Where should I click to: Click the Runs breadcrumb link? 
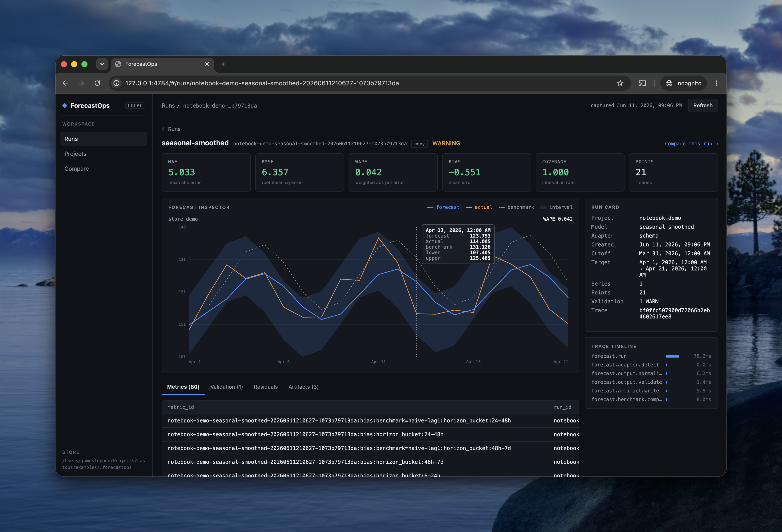tap(168, 106)
